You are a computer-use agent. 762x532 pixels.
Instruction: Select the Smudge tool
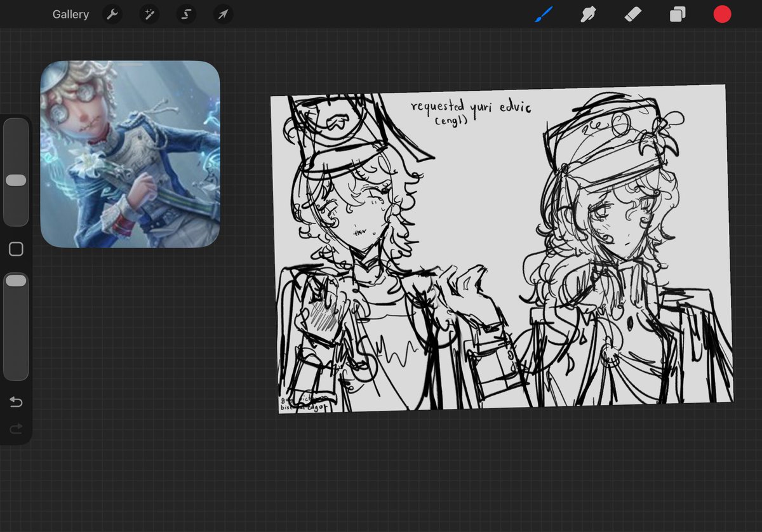pyautogui.click(x=588, y=14)
